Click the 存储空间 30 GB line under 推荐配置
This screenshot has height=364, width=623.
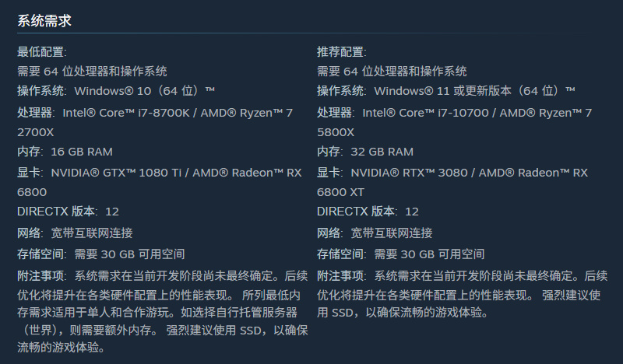pyautogui.click(x=400, y=254)
